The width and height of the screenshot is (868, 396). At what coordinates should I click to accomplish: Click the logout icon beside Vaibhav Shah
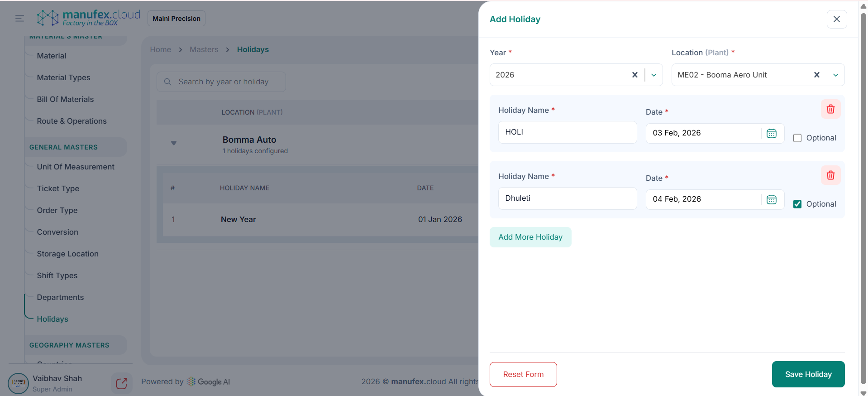[121, 383]
